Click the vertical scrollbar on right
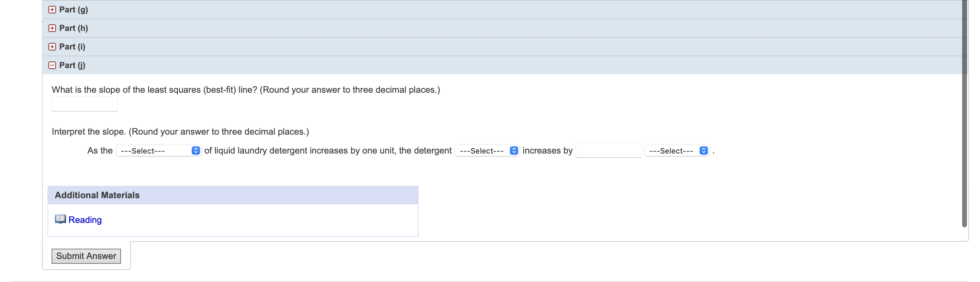This screenshot has height=282, width=980. [965, 114]
